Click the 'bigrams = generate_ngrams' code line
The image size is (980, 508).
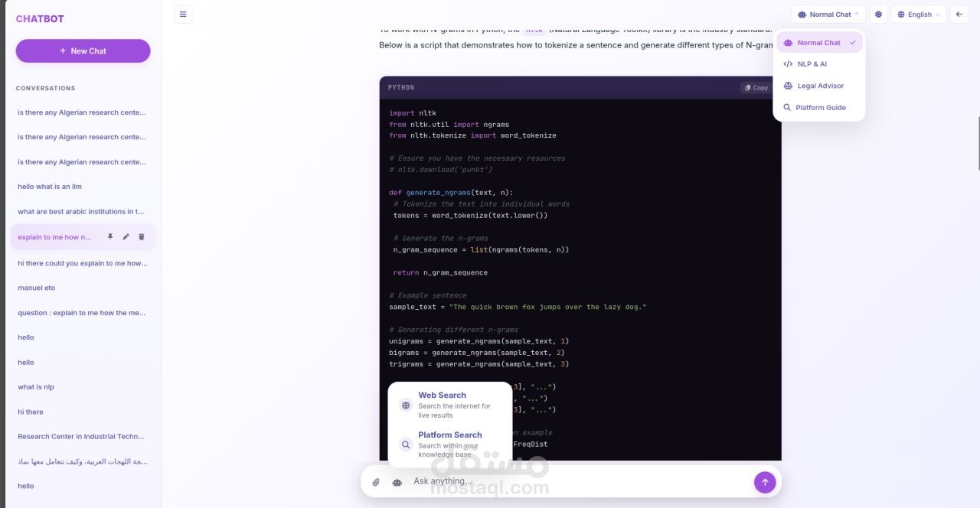pos(479,353)
